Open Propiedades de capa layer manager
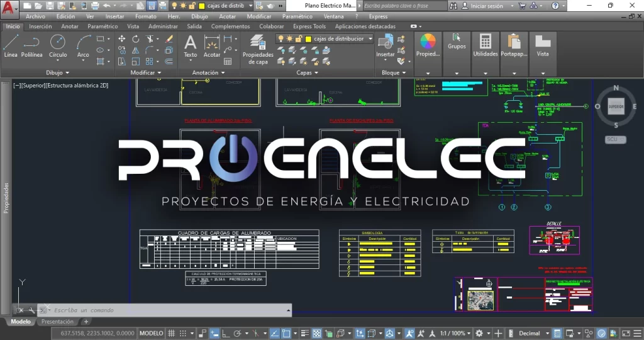 258,49
